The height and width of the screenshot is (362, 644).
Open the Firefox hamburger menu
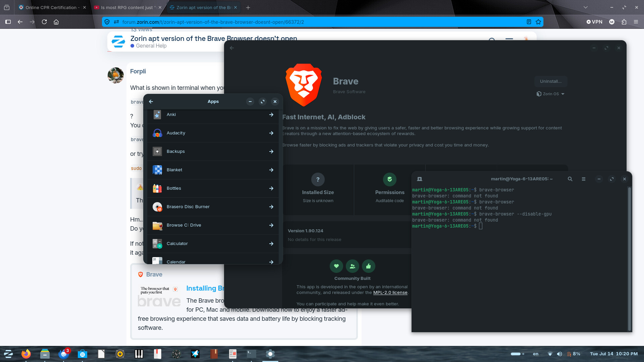point(636,22)
